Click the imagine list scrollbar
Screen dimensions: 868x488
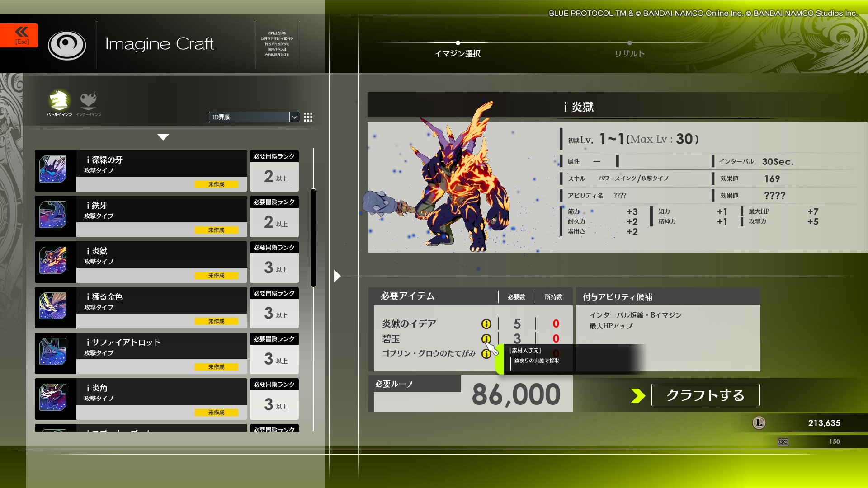[313, 238]
